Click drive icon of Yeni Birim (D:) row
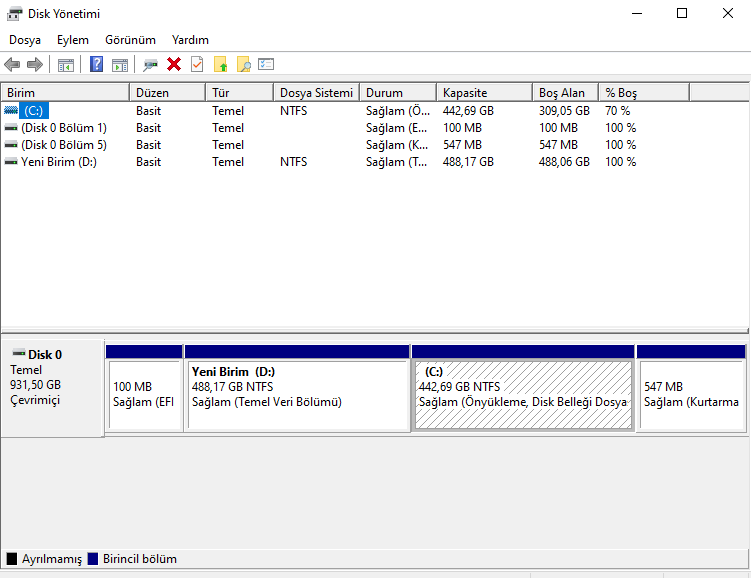 [x=11, y=162]
